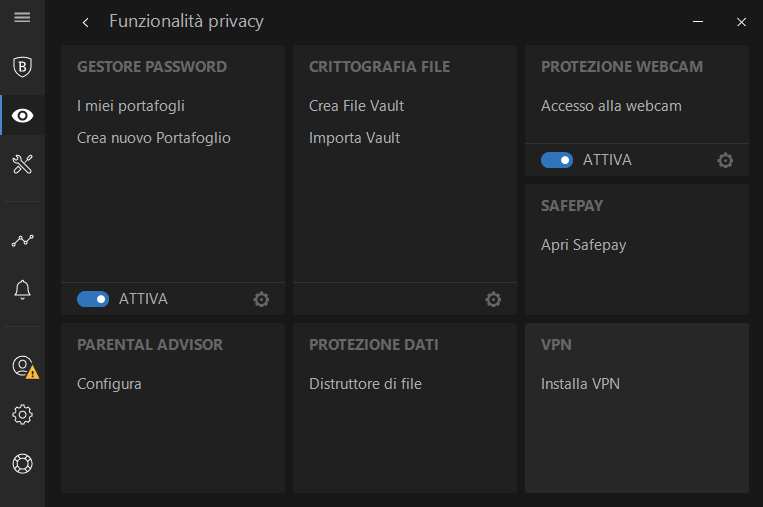Select the eye privacy icon in the sidebar
Image resolution: width=763 pixels, height=507 pixels.
tap(22, 115)
